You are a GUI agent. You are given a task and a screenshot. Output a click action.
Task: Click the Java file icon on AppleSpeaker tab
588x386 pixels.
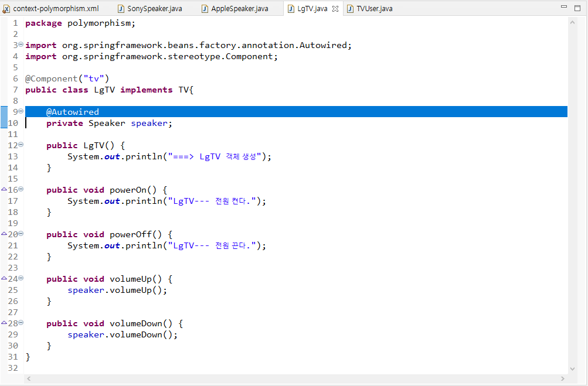(x=205, y=9)
